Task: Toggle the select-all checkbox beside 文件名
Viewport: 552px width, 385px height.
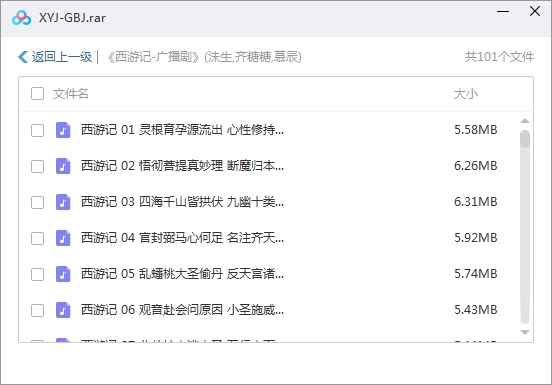Action: coord(37,94)
